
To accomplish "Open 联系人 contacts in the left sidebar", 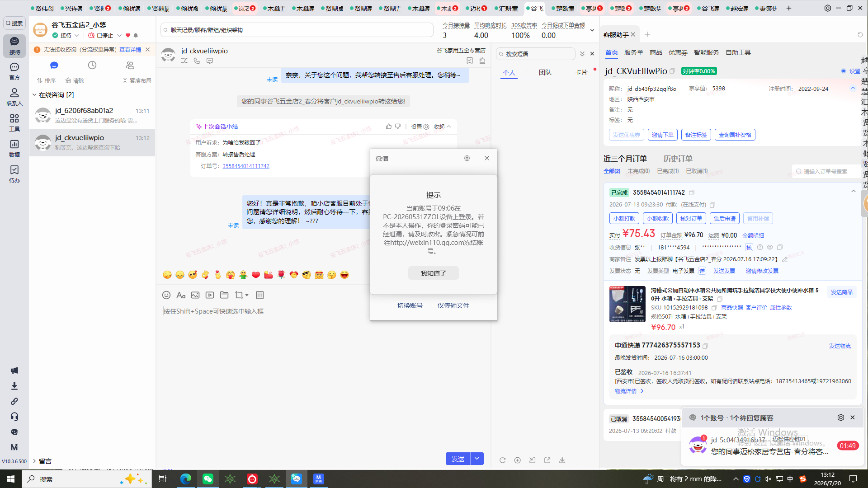I will [14, 97].
